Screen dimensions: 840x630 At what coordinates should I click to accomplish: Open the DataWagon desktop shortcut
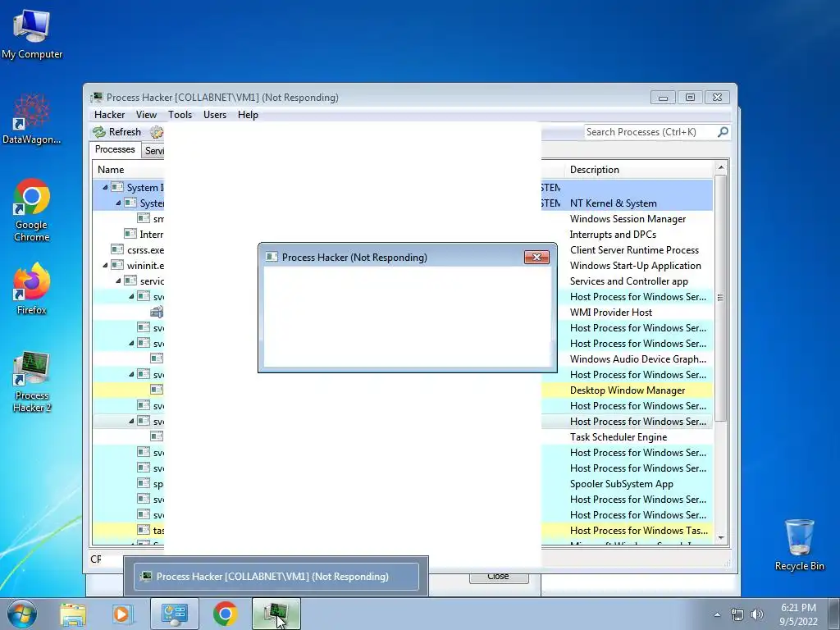pos(32,119)
